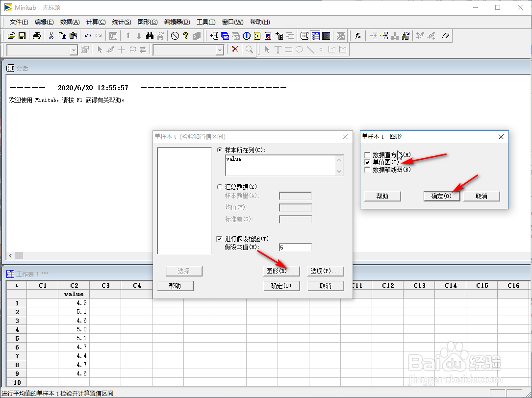The image size is (532, 398).
Task: Print using the printer toolbar icon
Action: [37, 36]
